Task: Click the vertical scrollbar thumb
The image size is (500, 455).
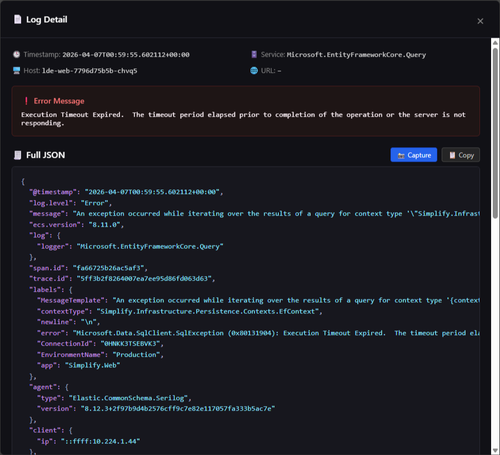Action: point(495,133)
